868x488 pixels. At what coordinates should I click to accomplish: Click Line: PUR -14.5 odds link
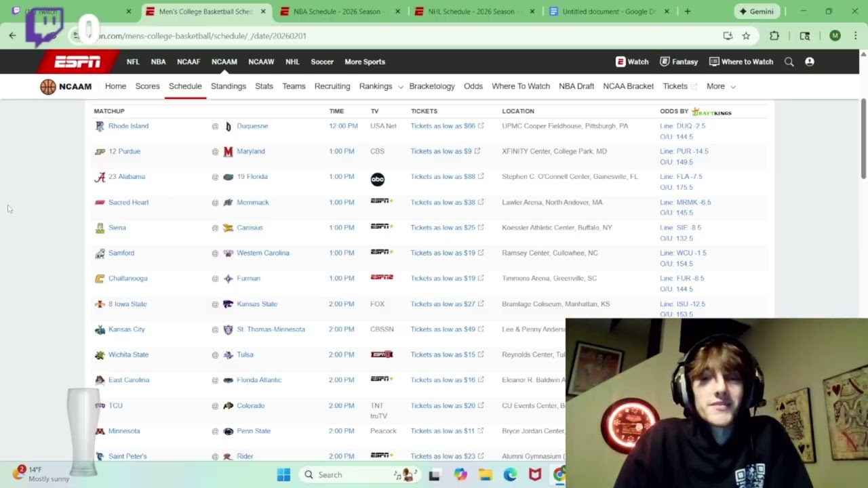(x=684, y=152)
